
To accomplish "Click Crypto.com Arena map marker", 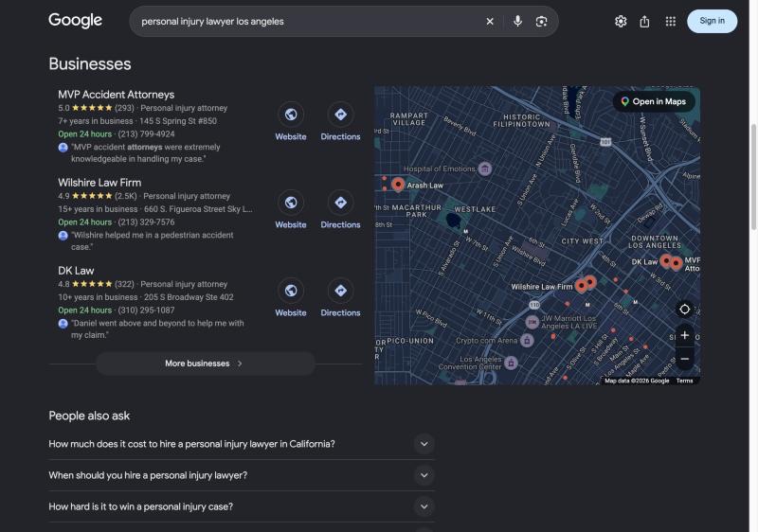I will 527,341.
